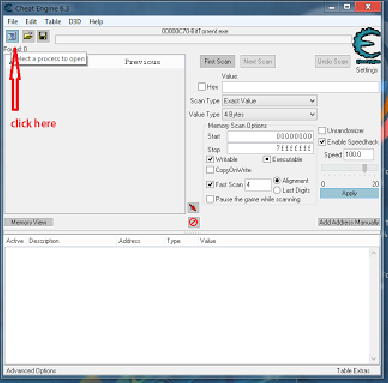Click the red arrow add-to-list icon
The image size is (388, 383).
193,208
